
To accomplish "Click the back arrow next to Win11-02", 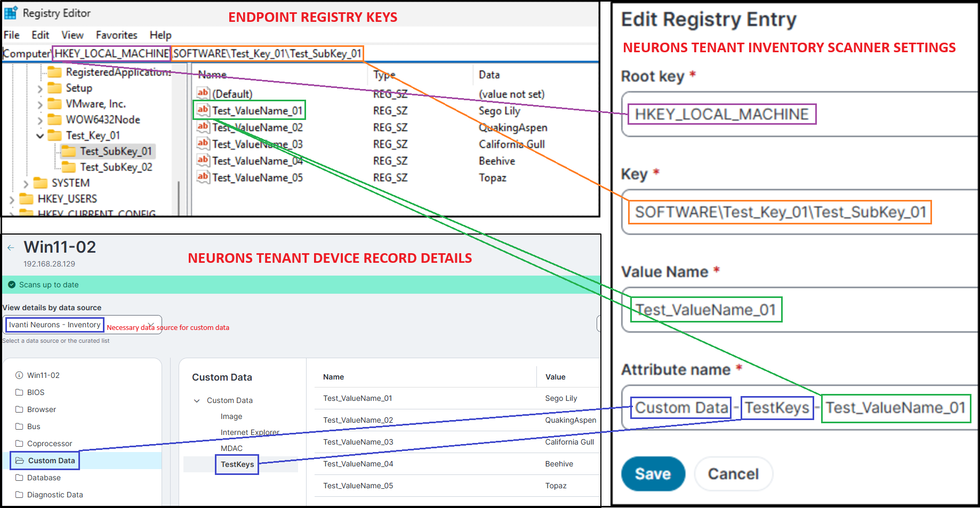I will tap(11, 247).
